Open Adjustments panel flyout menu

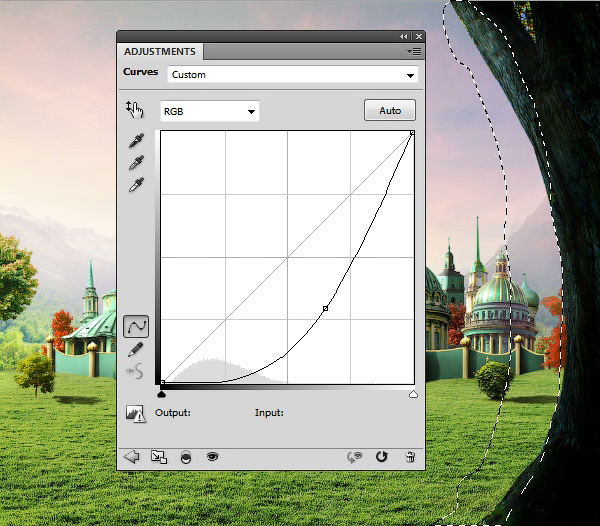[414, 51]
